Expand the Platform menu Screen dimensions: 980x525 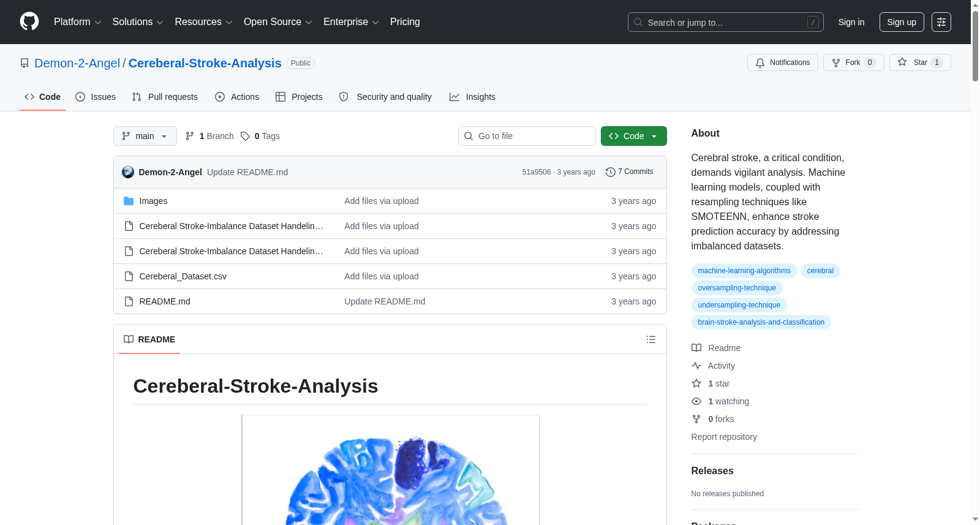[x=77, y=22]
